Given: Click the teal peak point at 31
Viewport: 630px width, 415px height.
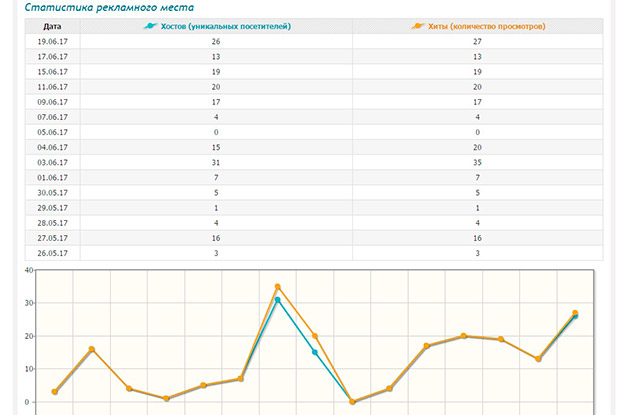Looking at the screenshot, I should (277, 300).
